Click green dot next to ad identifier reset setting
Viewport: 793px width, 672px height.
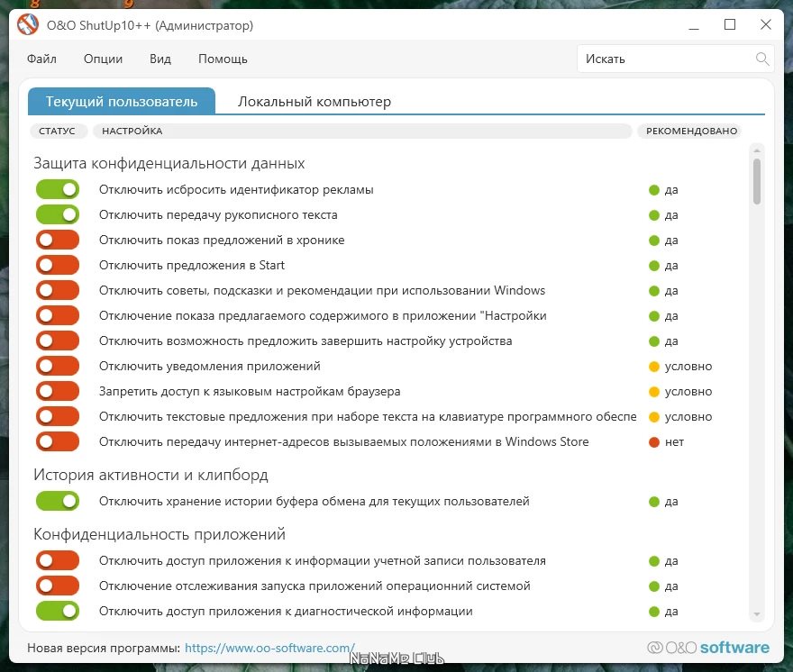(654, 190)
